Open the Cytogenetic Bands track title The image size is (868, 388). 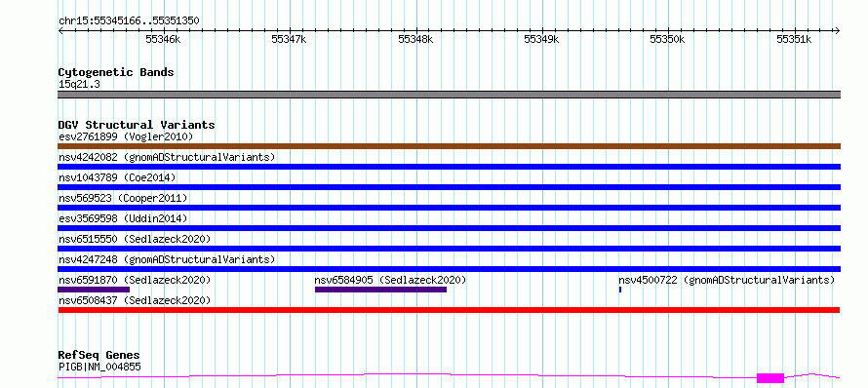[116, 72]
